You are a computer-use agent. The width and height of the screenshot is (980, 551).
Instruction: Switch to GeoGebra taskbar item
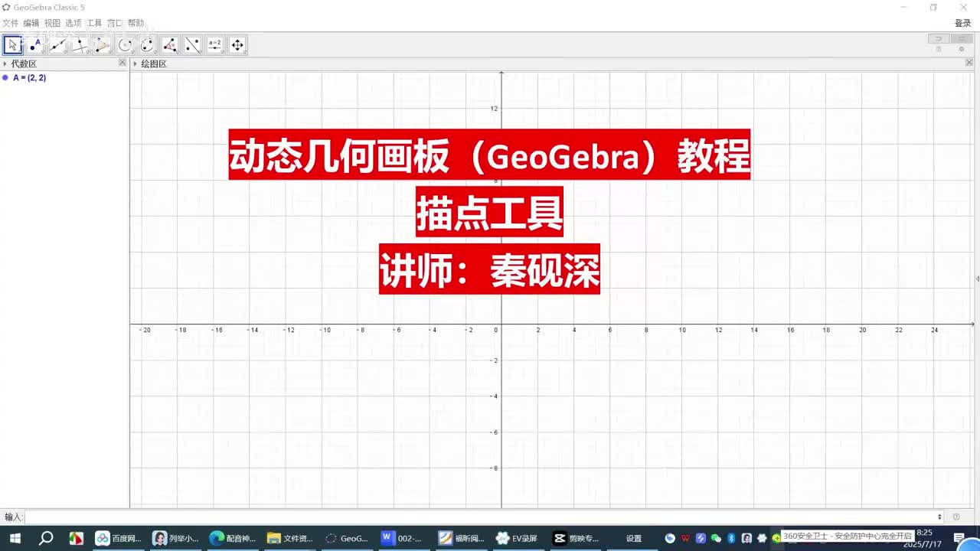347,538
